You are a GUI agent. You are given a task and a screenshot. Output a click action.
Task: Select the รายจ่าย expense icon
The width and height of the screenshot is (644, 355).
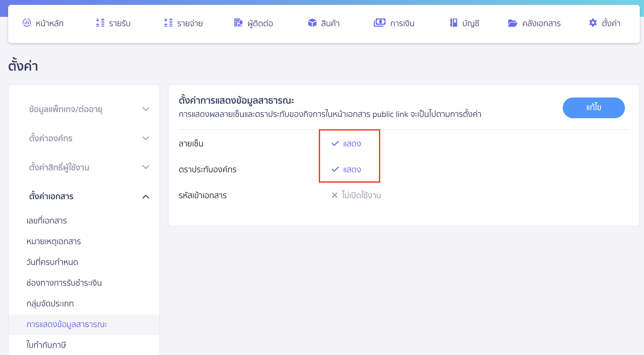pos(168,23)
